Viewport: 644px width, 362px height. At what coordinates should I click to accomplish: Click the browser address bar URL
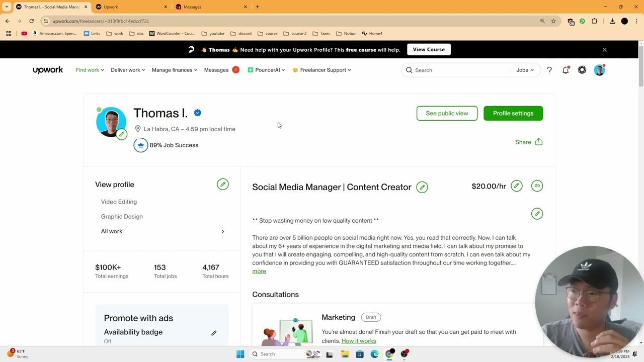tap(101, 21)
